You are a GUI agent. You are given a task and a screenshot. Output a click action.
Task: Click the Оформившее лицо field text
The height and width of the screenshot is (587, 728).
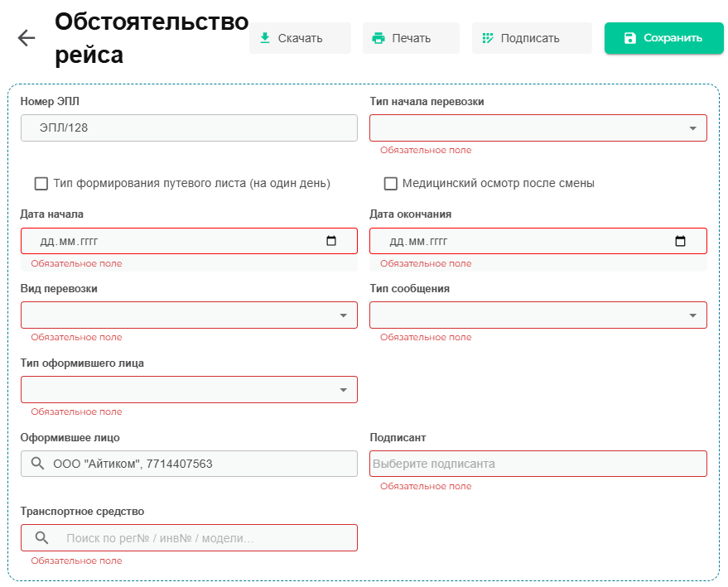tap(133, 464)
